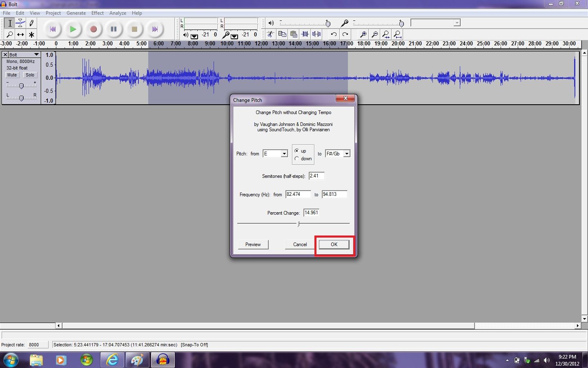Screen dimensions: 588x368
Task: Open the Effect menu
Action: 97,13
